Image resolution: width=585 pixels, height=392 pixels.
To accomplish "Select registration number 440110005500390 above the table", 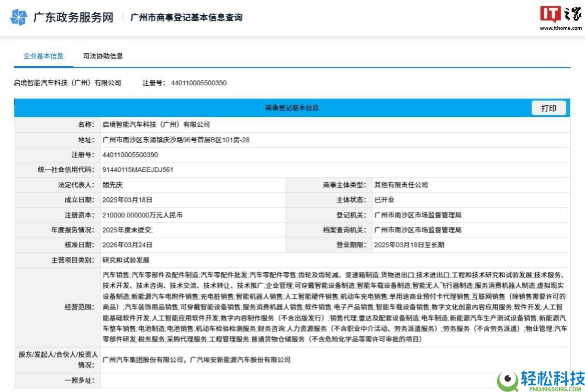I will pyautogui.click(x=199, y=83).
